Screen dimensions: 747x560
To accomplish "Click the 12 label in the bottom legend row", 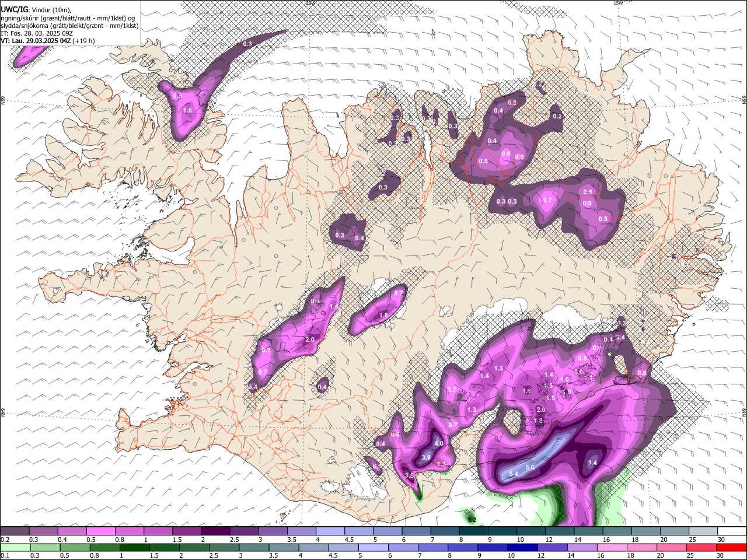I will pos(541,556).
